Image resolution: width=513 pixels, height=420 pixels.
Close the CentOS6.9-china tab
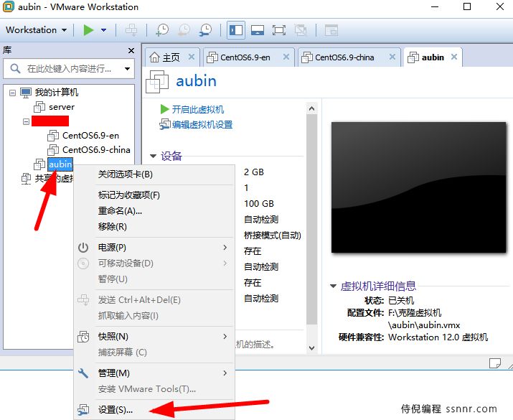(392, 57)
